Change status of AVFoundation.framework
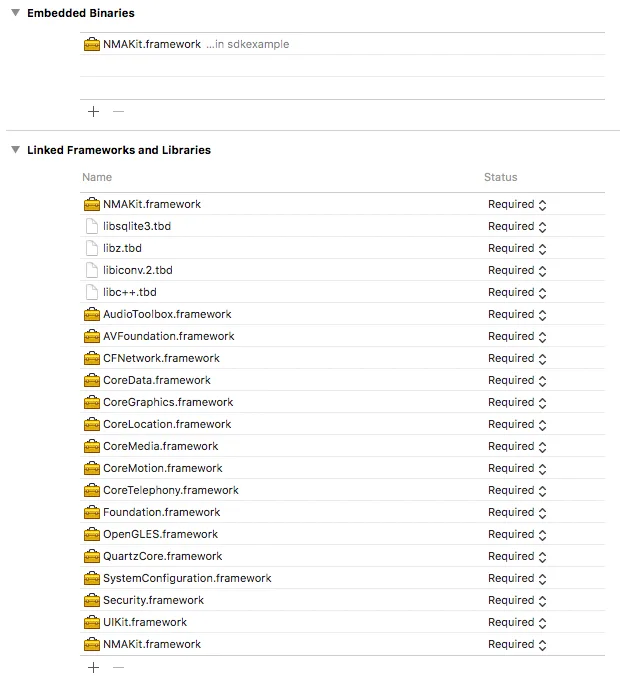The image size is (620, 679). (x=517, y=336)
